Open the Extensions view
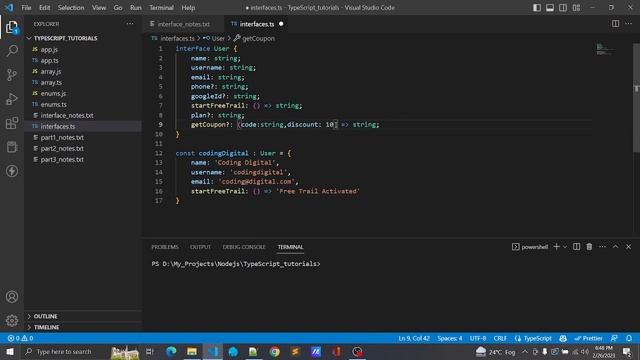 [12, 123]
